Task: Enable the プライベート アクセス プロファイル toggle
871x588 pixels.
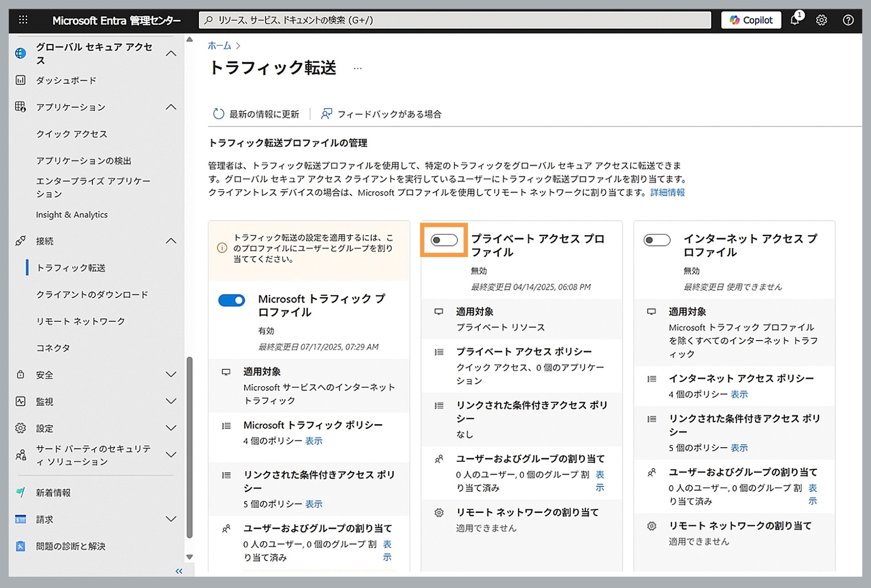Action: [443, 240]
